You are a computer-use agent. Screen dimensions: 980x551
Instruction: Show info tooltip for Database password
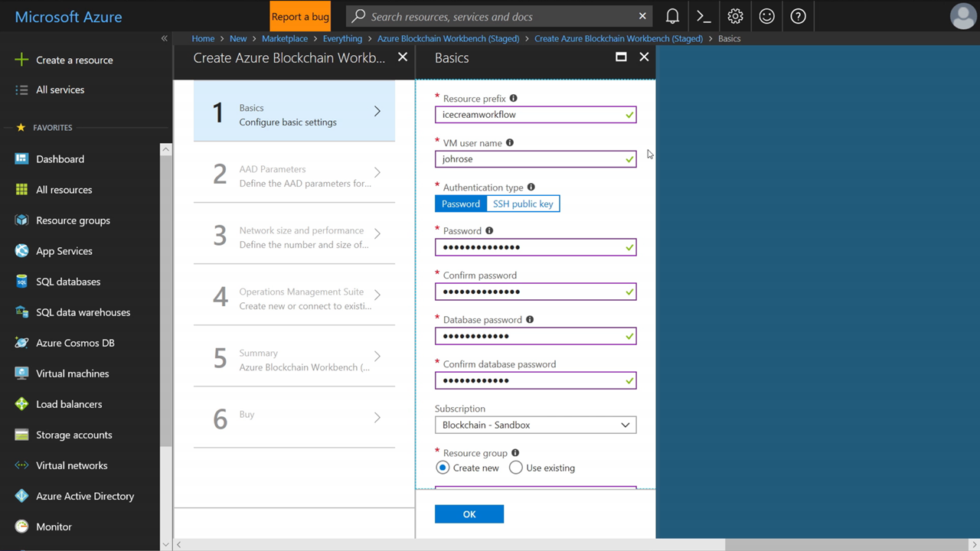point(530,319)
